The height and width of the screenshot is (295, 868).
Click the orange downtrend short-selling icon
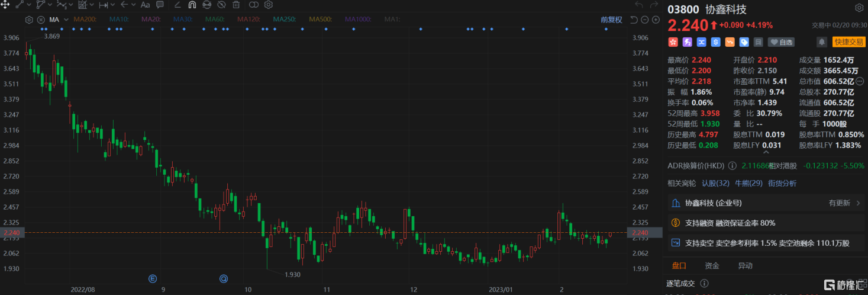click(730, 42)
